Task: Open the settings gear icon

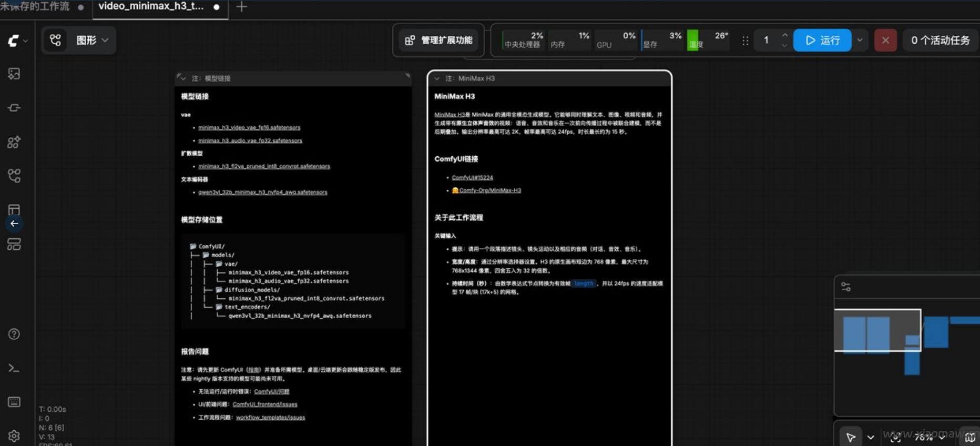Action: (x=14, y=436)
